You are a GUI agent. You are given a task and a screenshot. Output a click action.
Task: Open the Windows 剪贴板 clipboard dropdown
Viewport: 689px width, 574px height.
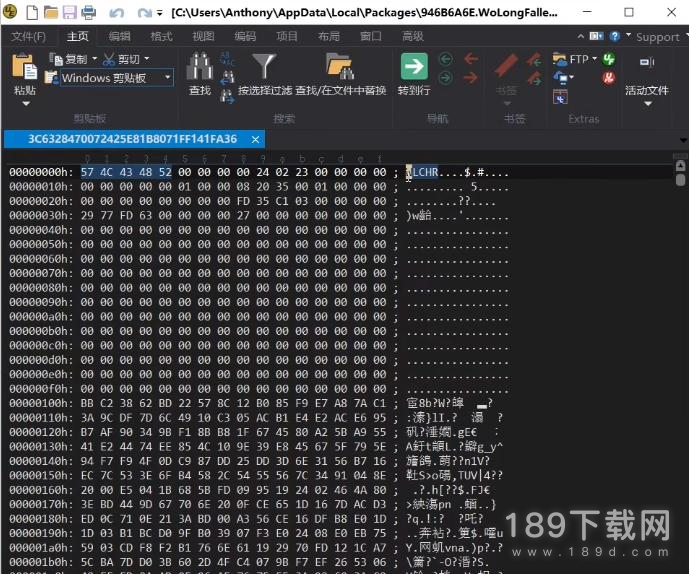pyautogui.click(x=168, y=78)
